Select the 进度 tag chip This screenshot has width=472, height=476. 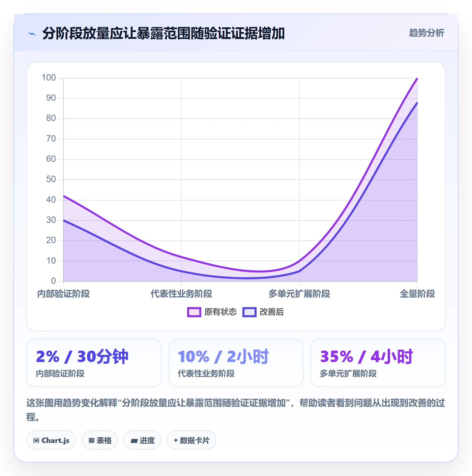[142, 440]
